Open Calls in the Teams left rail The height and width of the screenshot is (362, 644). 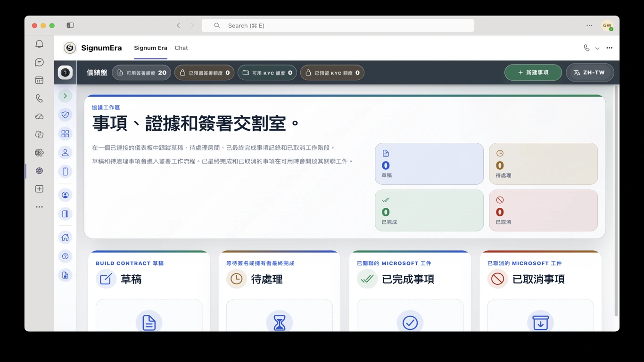(39, 99)
